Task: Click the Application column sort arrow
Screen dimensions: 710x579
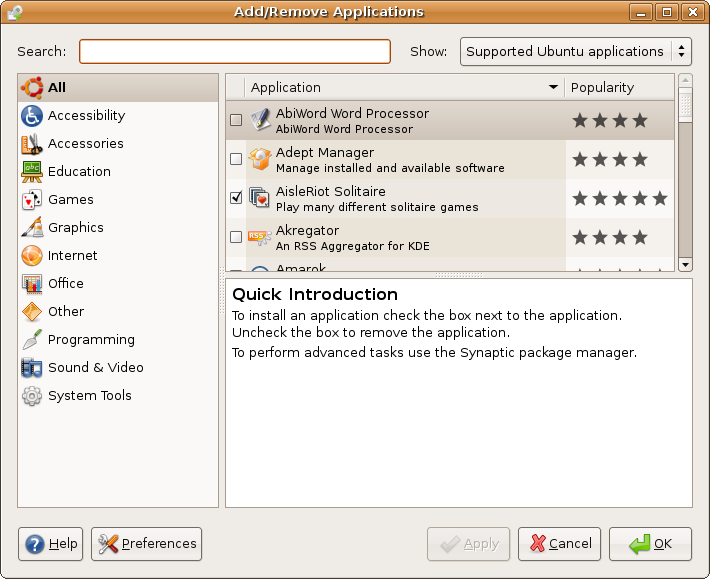Action: 553,87
